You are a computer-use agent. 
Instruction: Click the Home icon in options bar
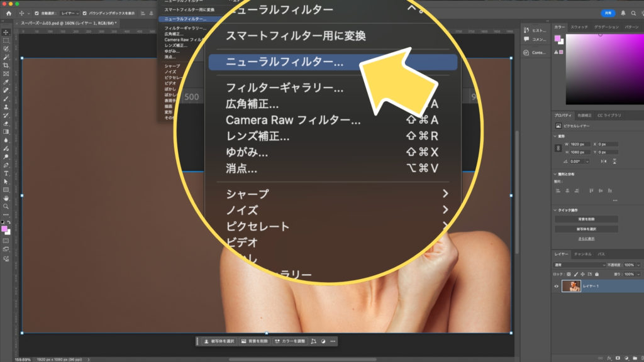(x=9, y=13)
